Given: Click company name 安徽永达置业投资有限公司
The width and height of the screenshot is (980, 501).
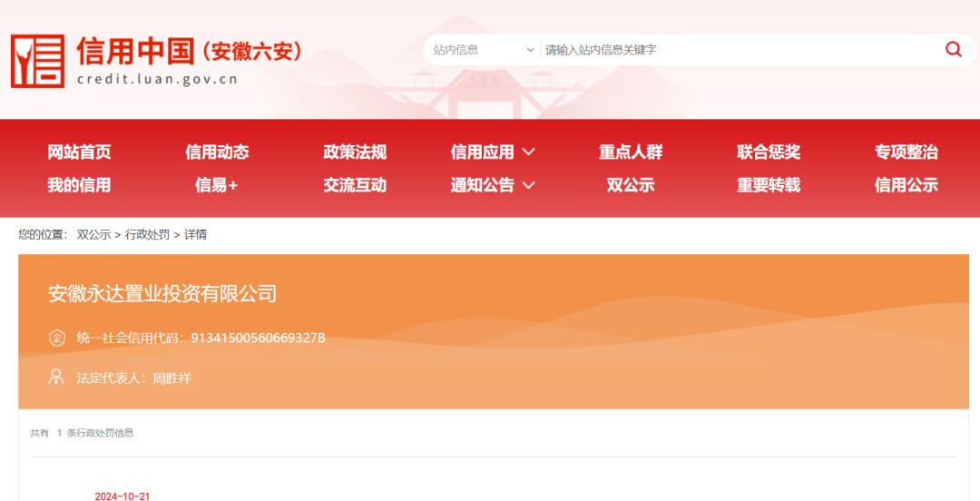Looking at the screenshot, I should click(x=162, y=293).
